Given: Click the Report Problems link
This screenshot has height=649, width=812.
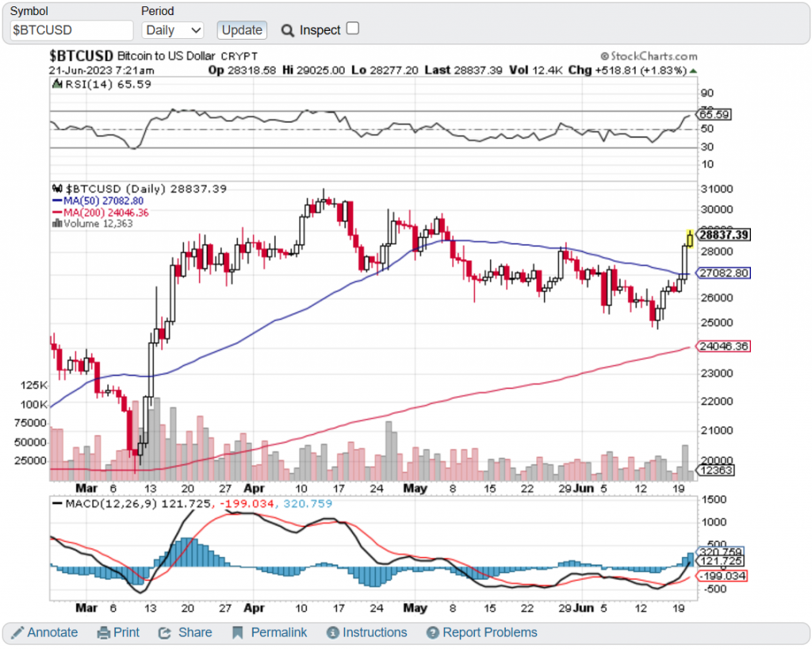Looking at the screenshot, I should [489, 632].
